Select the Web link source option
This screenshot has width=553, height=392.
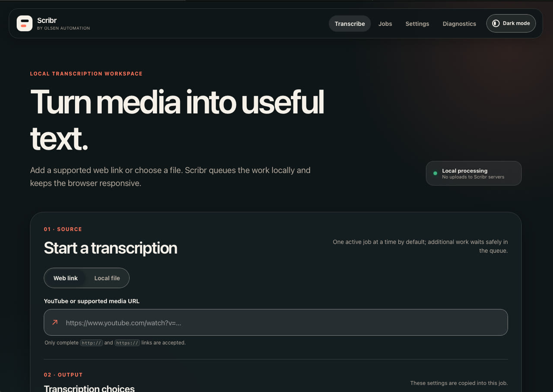65,278
